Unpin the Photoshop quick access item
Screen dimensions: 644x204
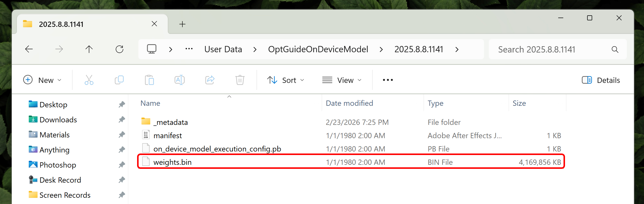click(122, 165)
